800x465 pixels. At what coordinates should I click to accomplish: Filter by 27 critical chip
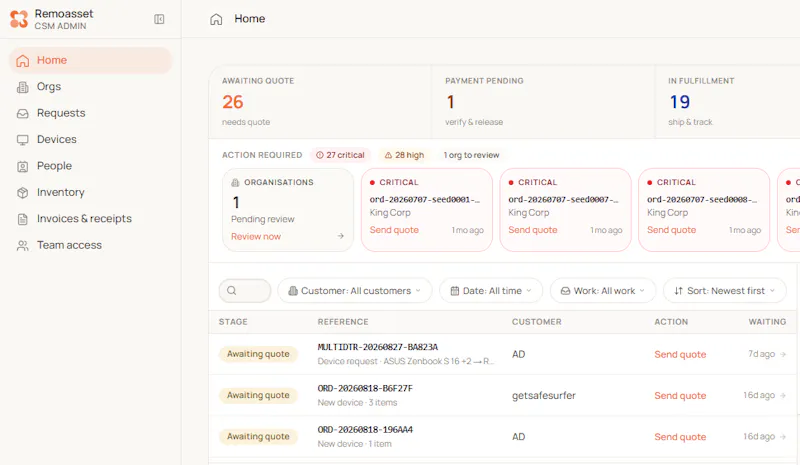pos(340,155)
